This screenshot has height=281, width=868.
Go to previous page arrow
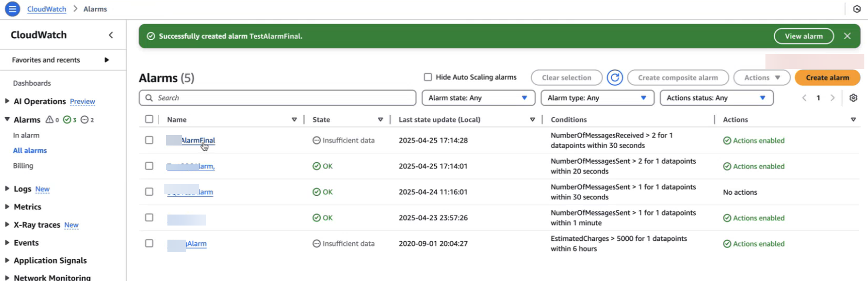804,98
